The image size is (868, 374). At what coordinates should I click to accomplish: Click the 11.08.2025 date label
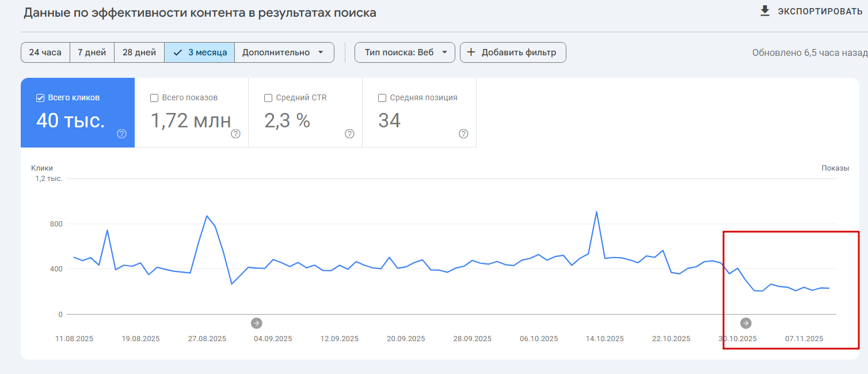click(74, 339)
